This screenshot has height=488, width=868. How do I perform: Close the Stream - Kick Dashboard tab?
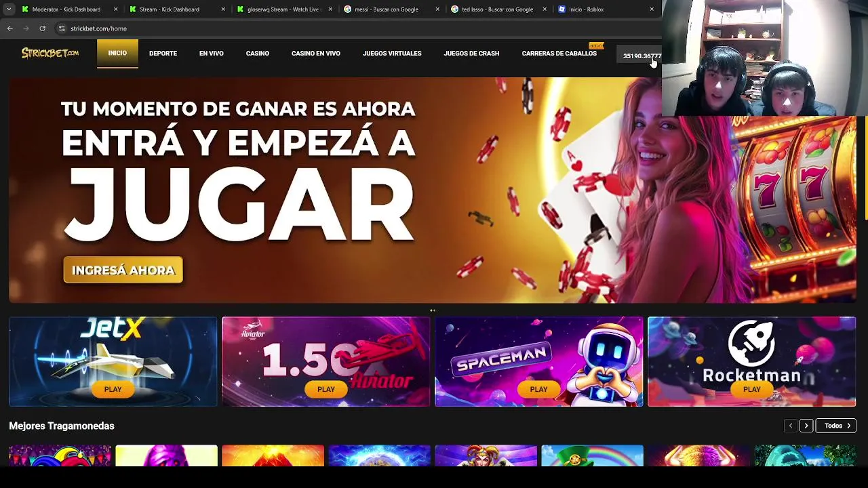click(223, 9)
